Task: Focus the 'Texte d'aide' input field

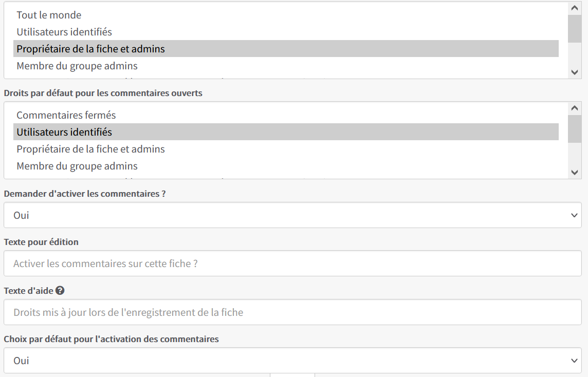Action: [292, 312]
